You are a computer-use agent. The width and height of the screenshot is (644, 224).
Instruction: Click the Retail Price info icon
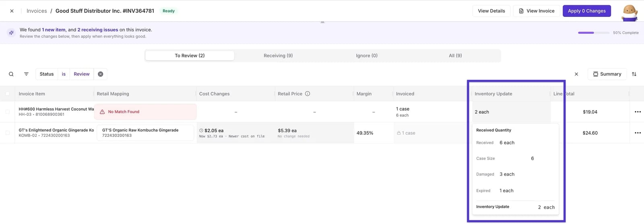click(308, 94)
